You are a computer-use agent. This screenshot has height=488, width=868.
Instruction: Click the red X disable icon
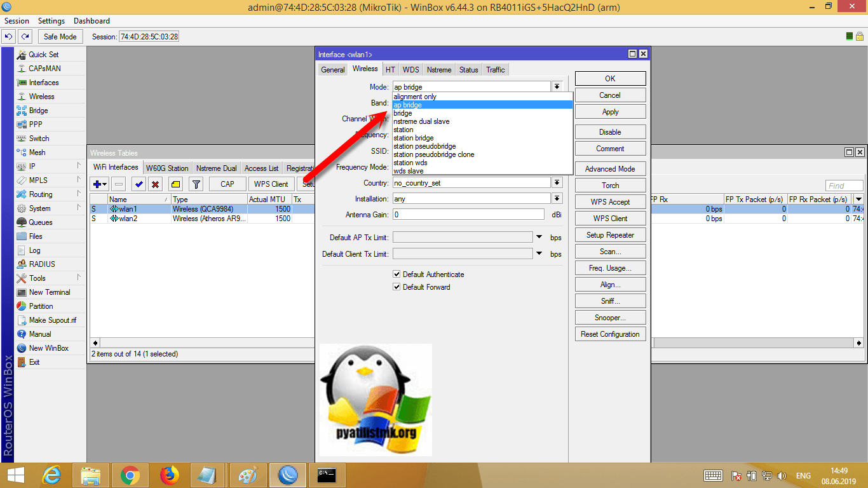click(x=154, y=184)
